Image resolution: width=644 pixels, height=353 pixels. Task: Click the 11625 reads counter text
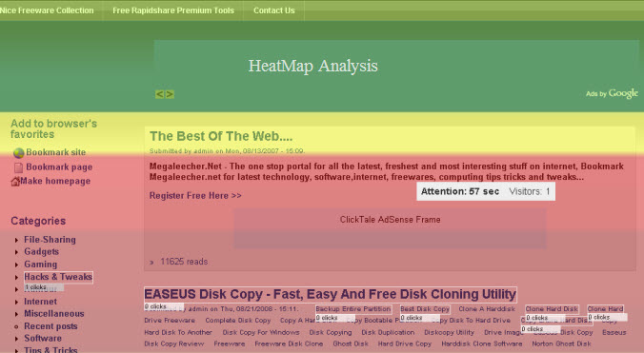point(184,262)
